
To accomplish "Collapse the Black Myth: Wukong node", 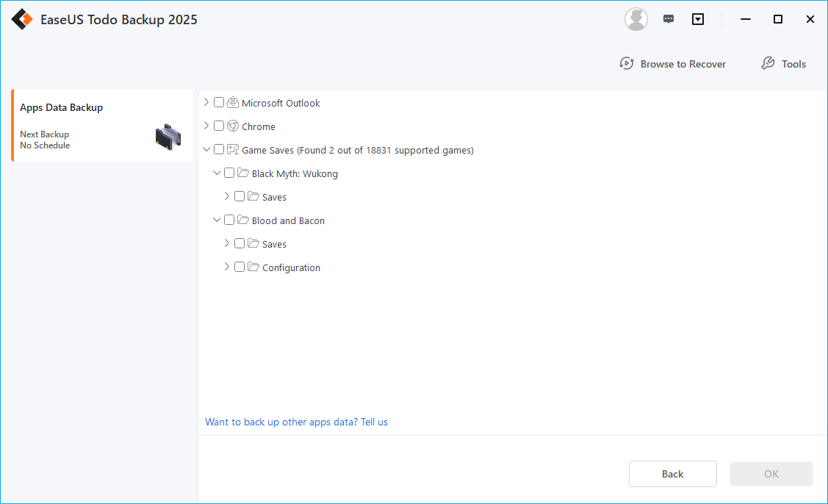I will pos(217,173).
